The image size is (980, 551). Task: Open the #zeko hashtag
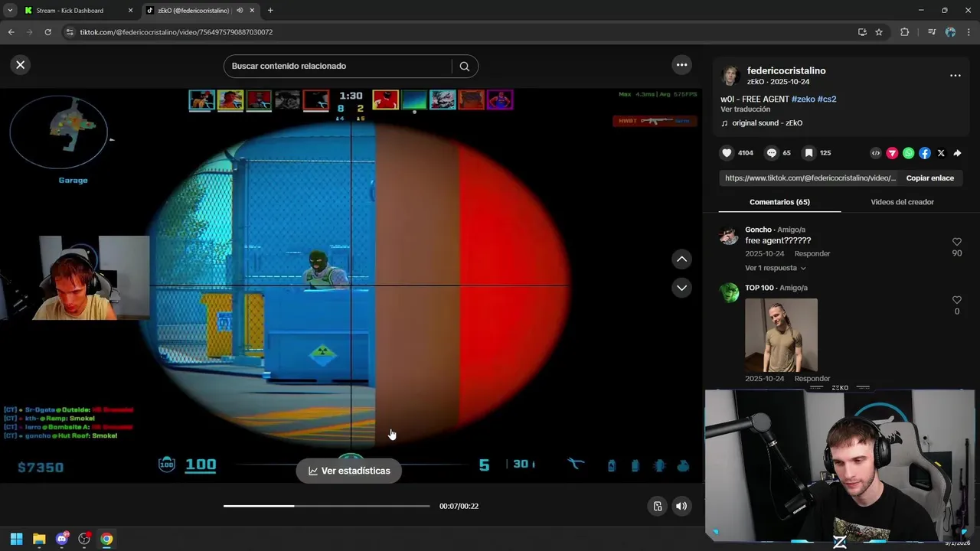coord(803,99)
